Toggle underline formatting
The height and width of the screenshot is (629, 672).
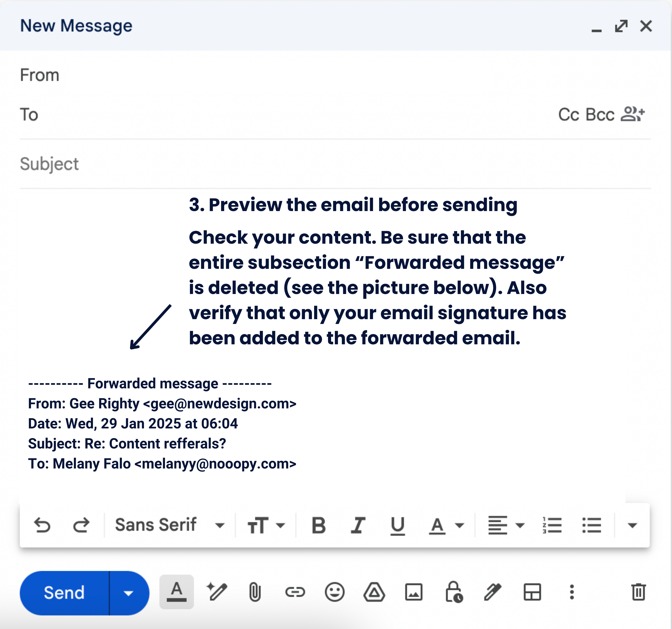[398, 525]
